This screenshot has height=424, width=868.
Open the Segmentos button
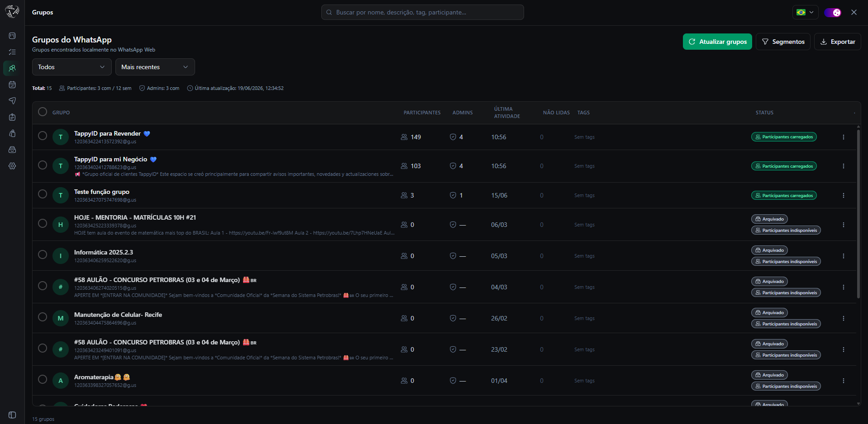783,42
